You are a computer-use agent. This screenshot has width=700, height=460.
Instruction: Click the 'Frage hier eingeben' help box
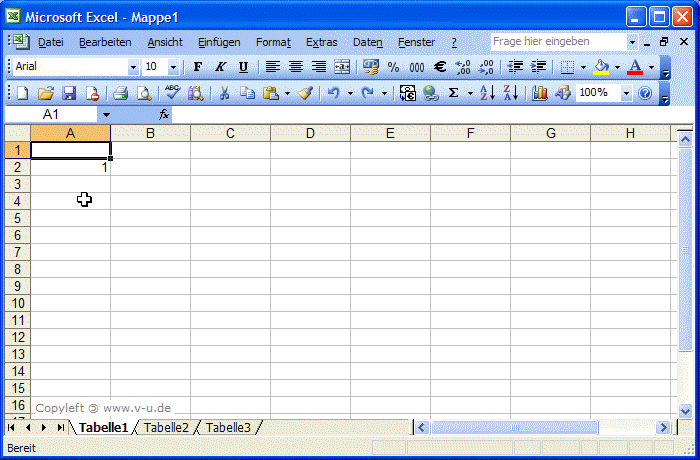[559, 42]
